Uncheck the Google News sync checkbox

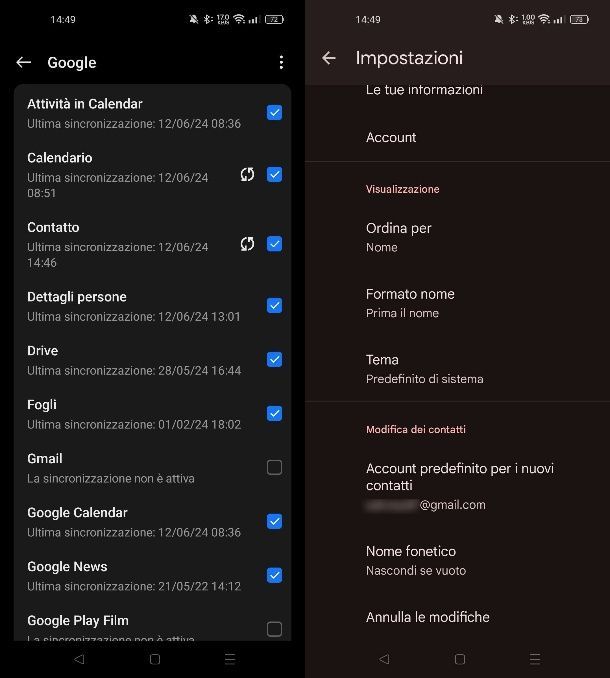275,576
